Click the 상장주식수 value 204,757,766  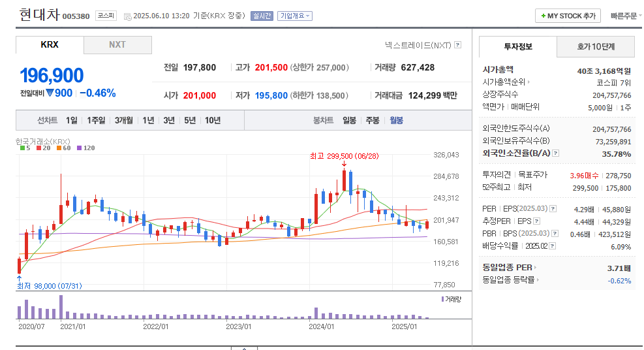[611, 95]
